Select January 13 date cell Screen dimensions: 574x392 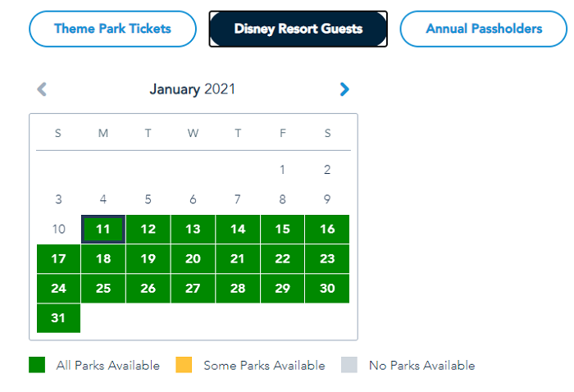tap(193, 230)
